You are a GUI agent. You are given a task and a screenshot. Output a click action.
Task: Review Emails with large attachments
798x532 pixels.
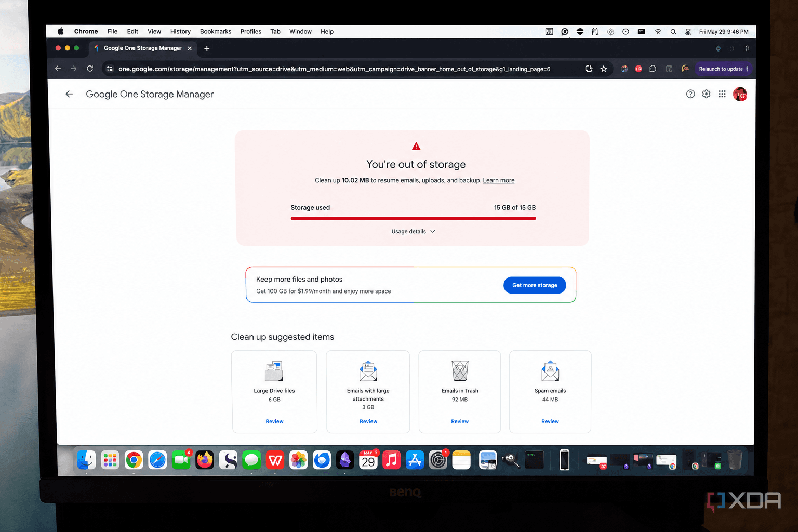tap(368, 421)
